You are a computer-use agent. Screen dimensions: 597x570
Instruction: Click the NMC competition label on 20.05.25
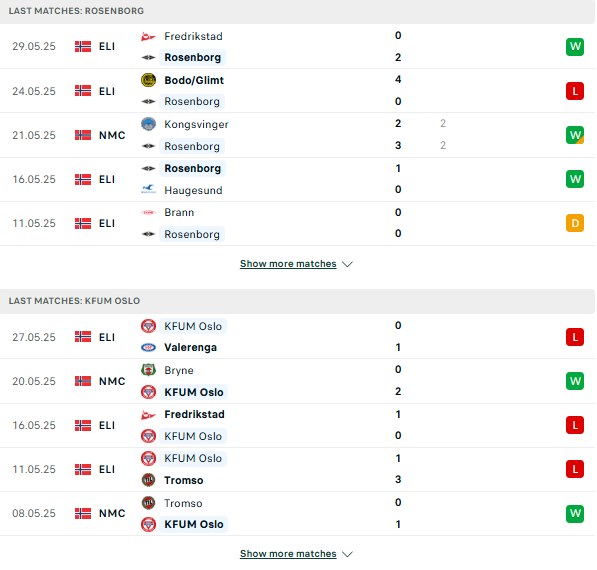tap(112, 381)
